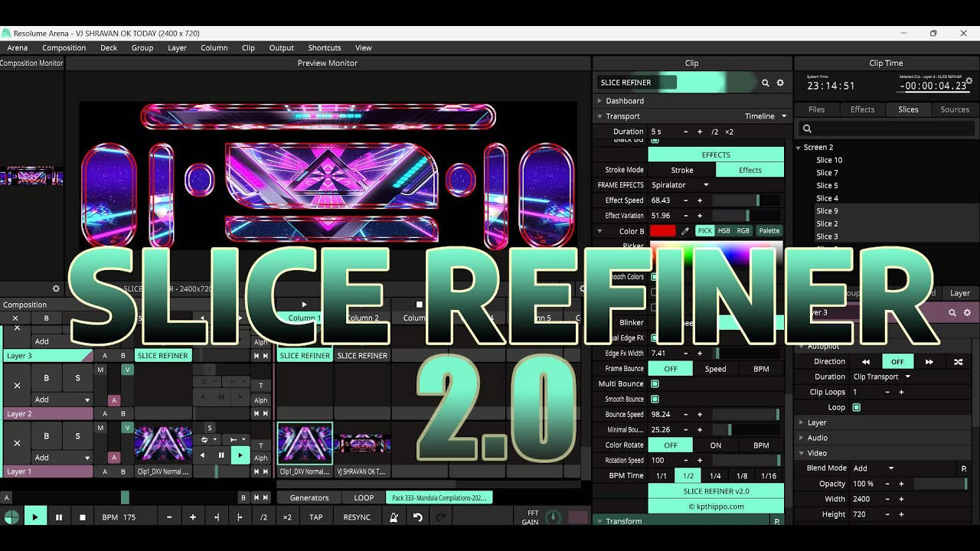Viewport: 980px width, 551px height.
Task: Open the preview monitor settings gear
Action: pos(583,289)
